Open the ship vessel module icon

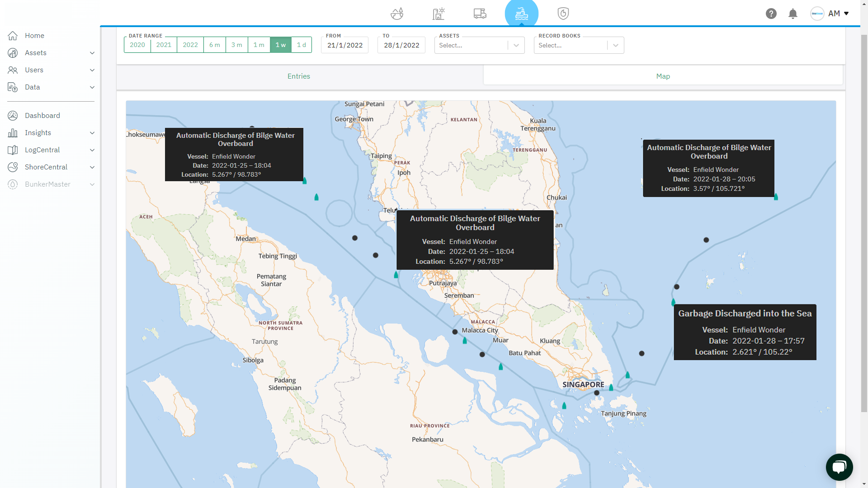(x=522, y=14)
